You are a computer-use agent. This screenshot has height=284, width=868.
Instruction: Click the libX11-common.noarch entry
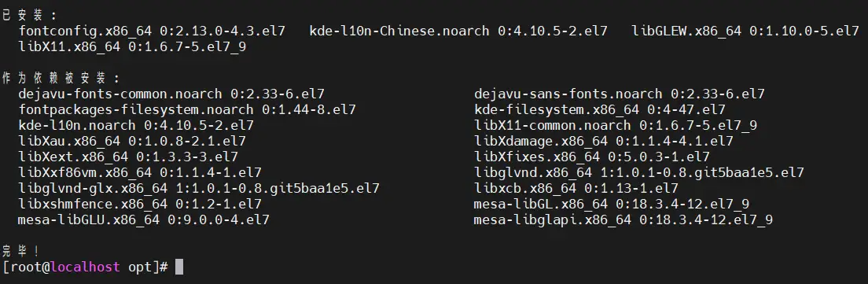click(616, 126)
